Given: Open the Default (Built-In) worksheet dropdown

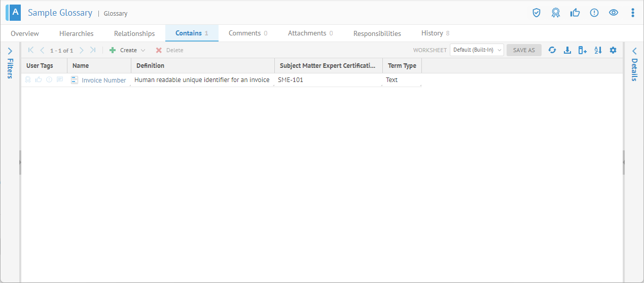Looking at the screenshot, I should 477,50.
